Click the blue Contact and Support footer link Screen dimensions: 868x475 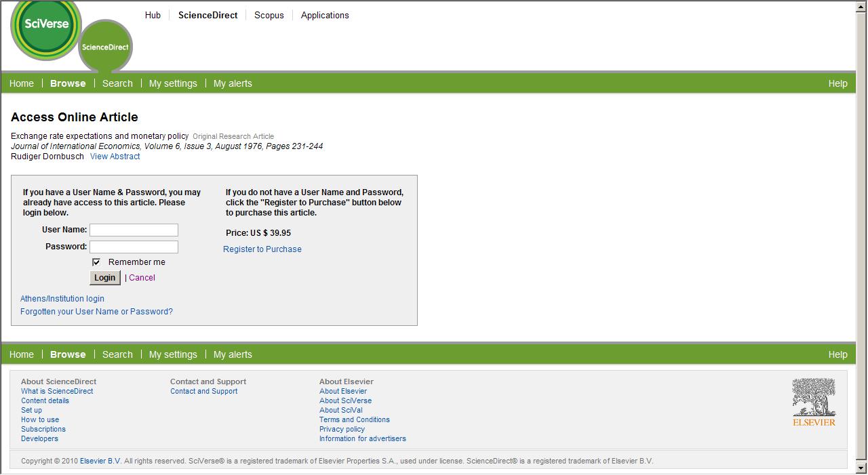pyautogui.click(x=203, y=391)
